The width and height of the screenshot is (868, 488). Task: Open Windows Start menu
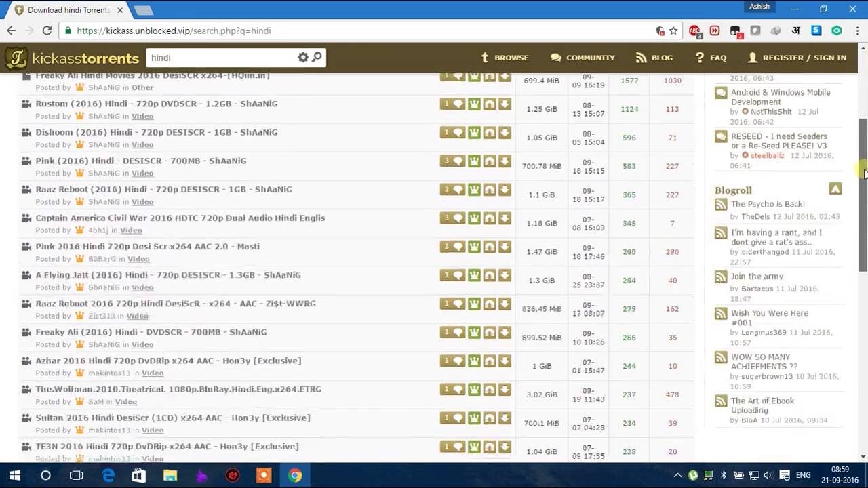tap(15, 475)
